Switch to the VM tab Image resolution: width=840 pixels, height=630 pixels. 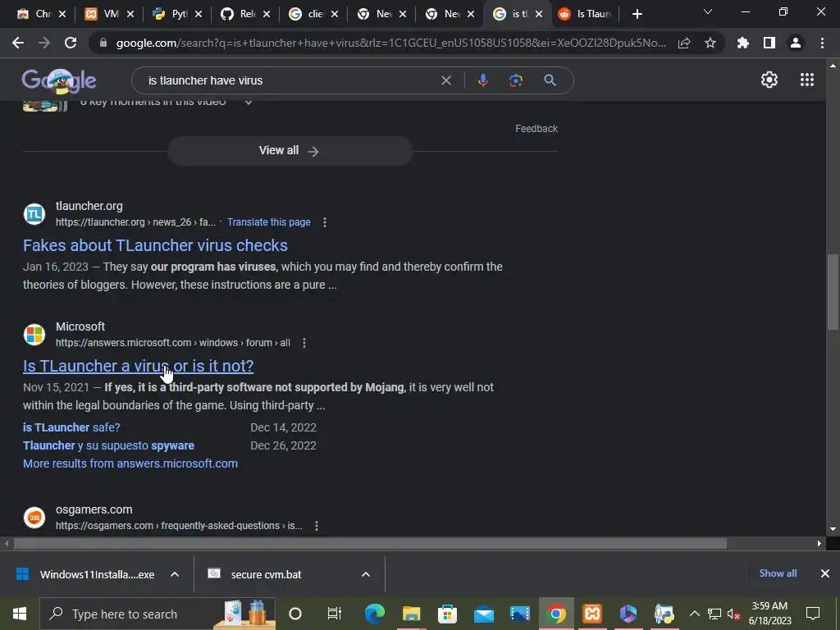point(109,14)
